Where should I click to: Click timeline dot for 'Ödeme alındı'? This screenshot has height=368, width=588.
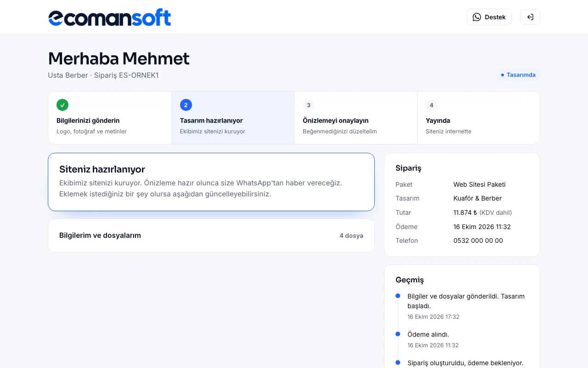click(398, 334)
